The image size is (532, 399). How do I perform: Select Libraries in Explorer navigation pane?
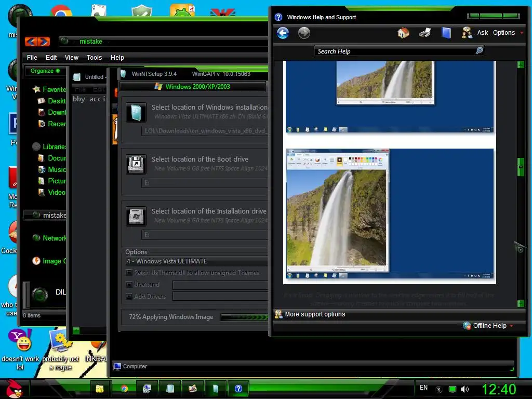49,147
